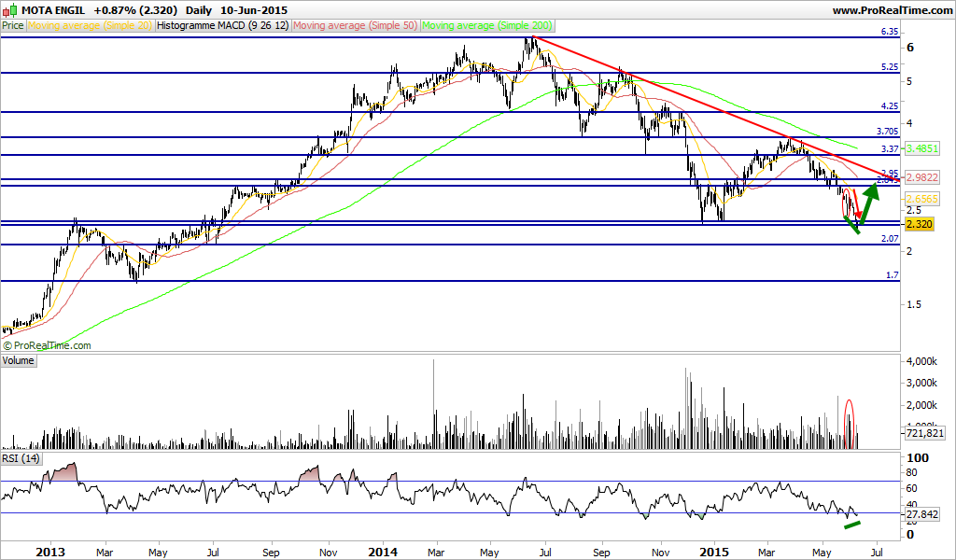Click the 721,821 volume value label

point(925,433)
